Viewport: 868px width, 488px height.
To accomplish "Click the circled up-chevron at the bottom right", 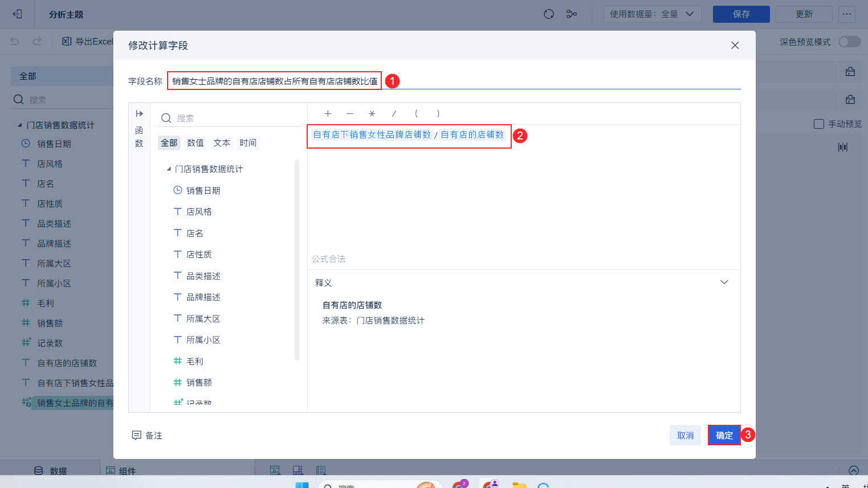I will (x=854, y=470).
